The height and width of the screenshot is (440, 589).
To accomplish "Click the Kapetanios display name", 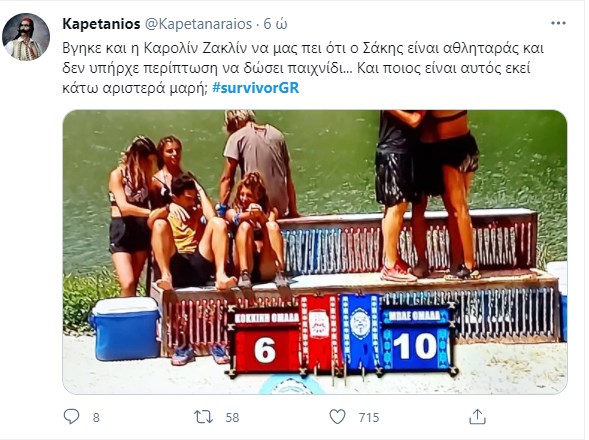I will click(x=101, y=24).
